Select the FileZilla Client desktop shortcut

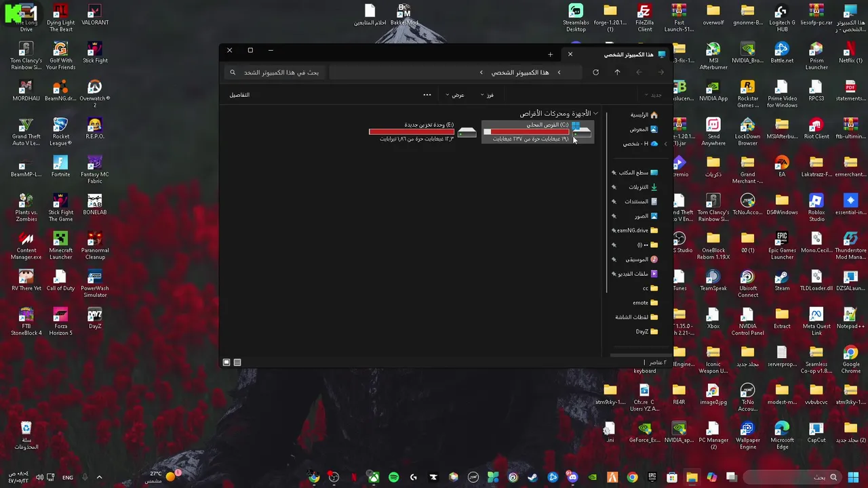(x=644, y=18)
